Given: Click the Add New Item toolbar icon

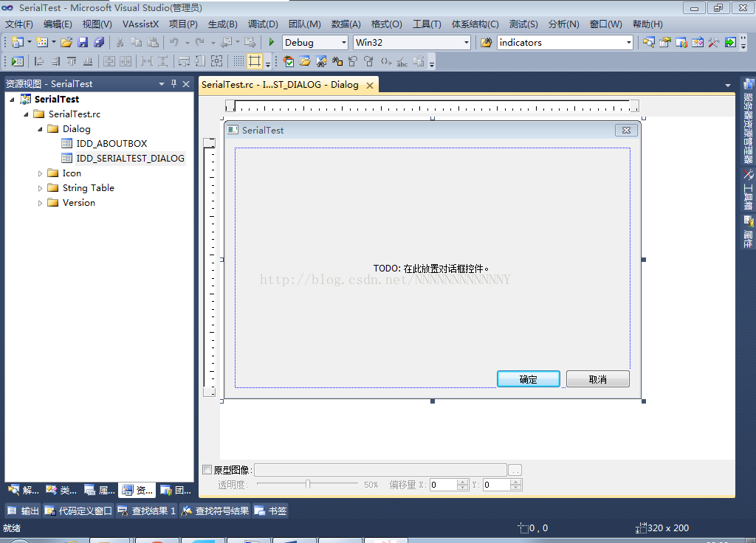Looking at the screenshot, I should 42,42.
